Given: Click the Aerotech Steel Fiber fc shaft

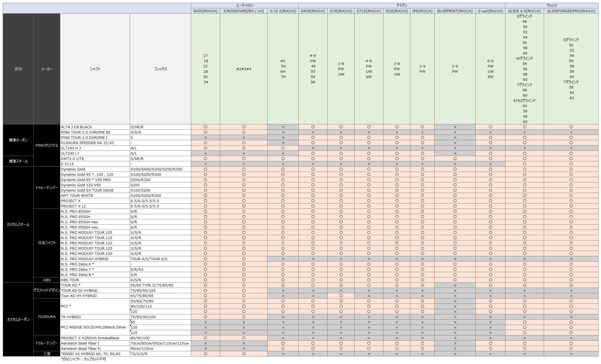Looking at the screenshot, I should [x=95, y=348].
